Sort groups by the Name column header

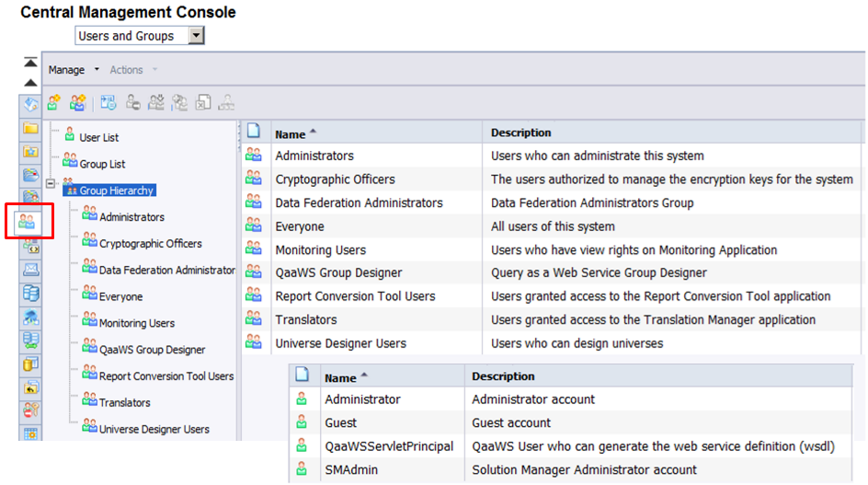[x=291, y=133]
